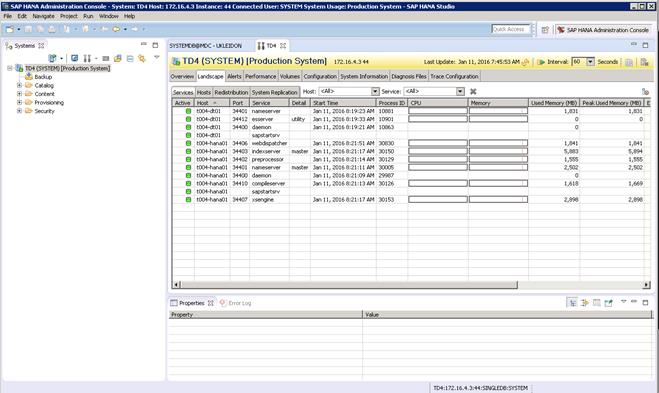Open the Help menu
This screenshot has height=393, width=659.
[x=129, y=16]
